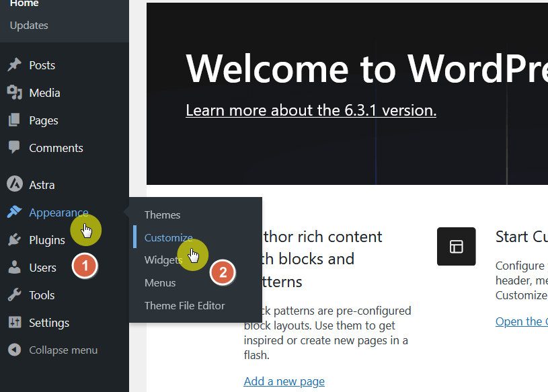Screen dimensions: 548x392
Task: Choose Customize in Appearance flyout
Action: (x=169, y=237)
